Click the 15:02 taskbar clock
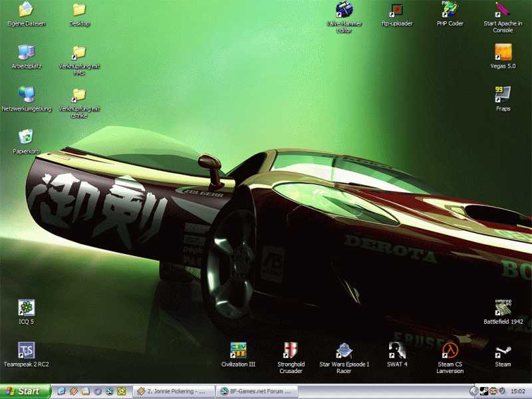 (x=518, y=391)
